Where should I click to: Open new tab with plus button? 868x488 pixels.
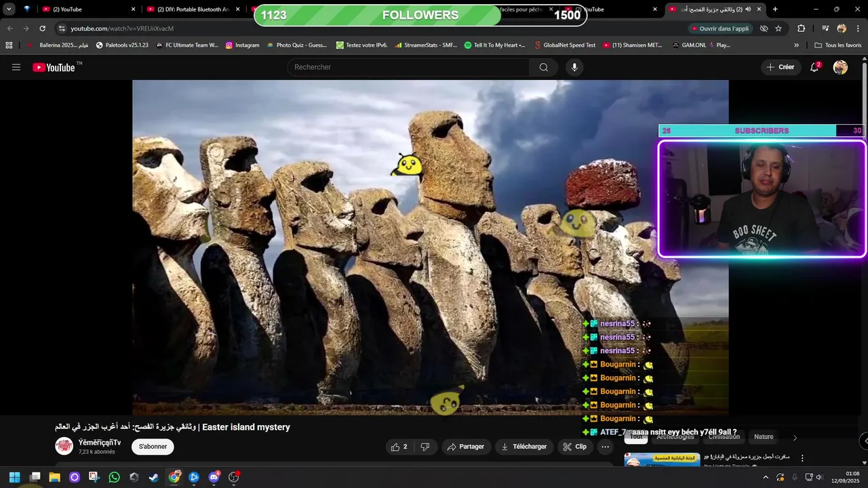pos(775,9)
